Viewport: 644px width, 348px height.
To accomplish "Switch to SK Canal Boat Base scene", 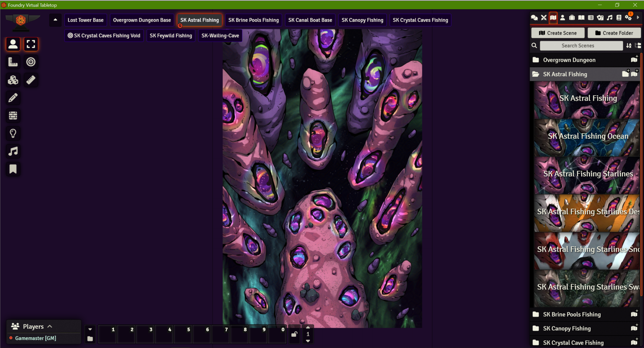I will pyautogui.click(x=310, y=20).
